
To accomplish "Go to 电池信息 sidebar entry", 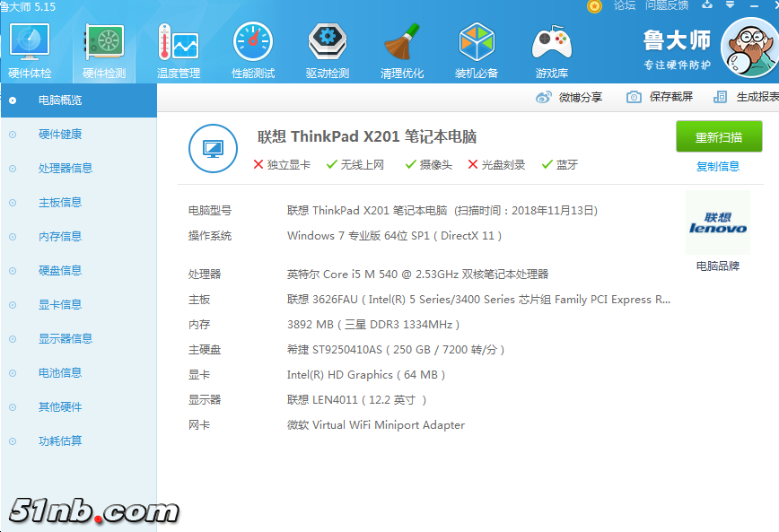I will (59, 373).
